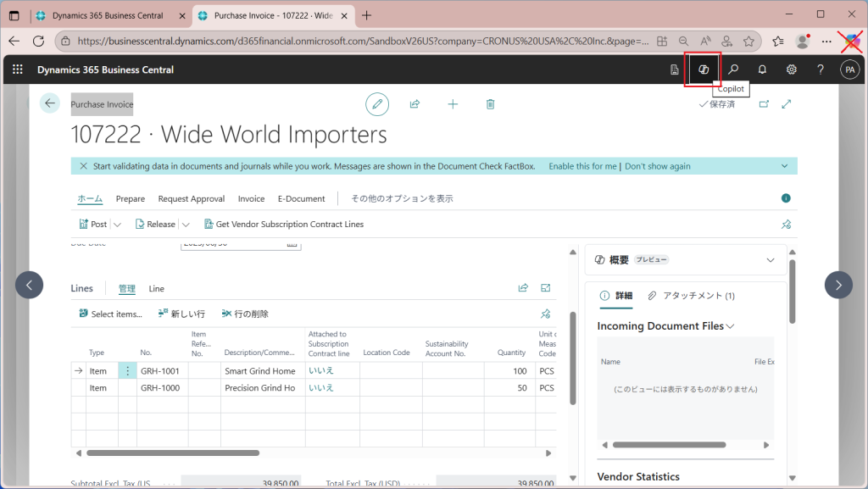Click the browser address bar URL

363,41
